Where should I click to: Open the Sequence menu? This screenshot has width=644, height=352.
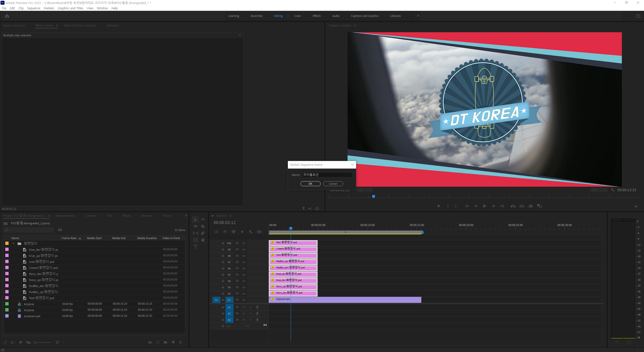[33, 8]
